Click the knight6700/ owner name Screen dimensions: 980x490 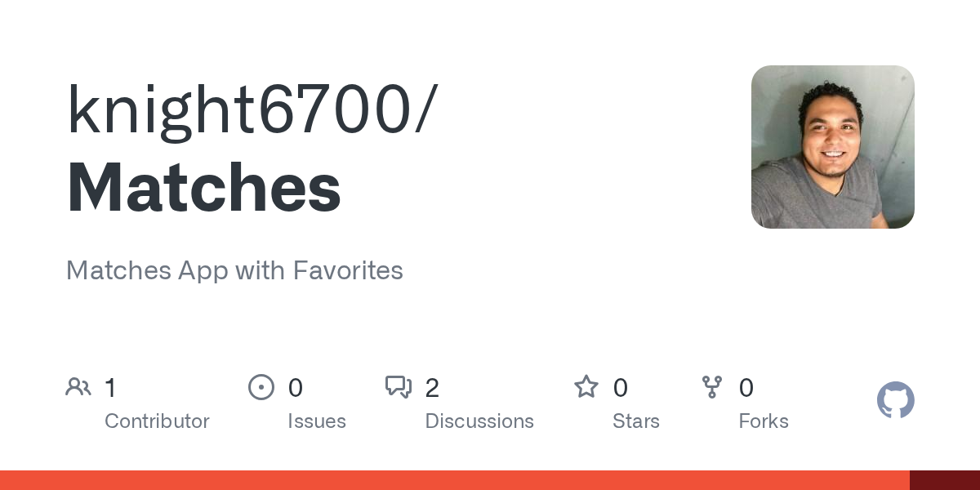252,113
